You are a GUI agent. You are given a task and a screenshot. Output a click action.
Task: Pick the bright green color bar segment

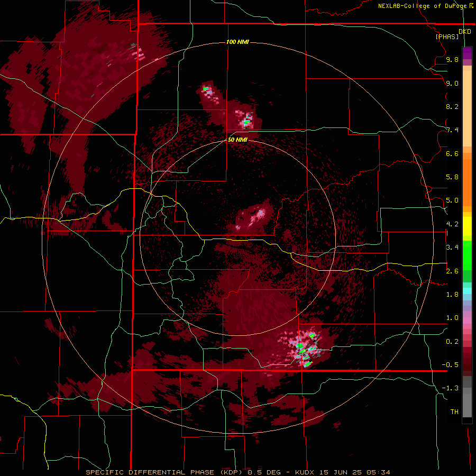click(x=467, y=255)
